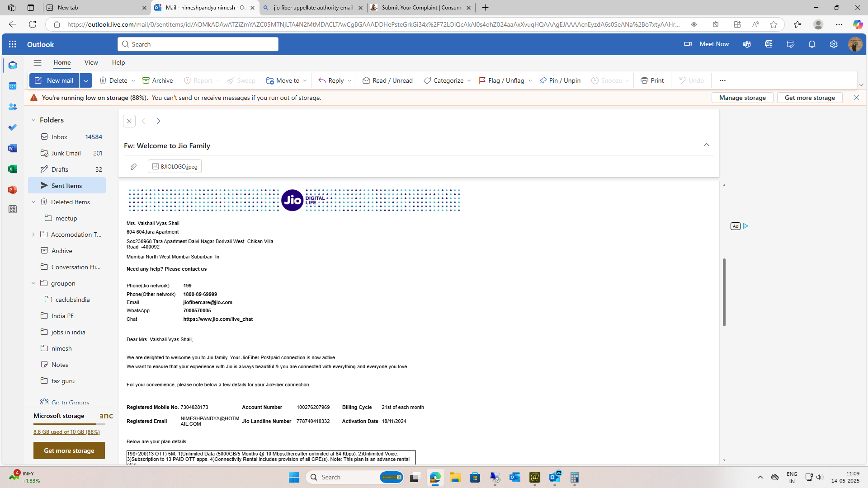
Task: Open the People contacts icon
Action: [13, 107]
